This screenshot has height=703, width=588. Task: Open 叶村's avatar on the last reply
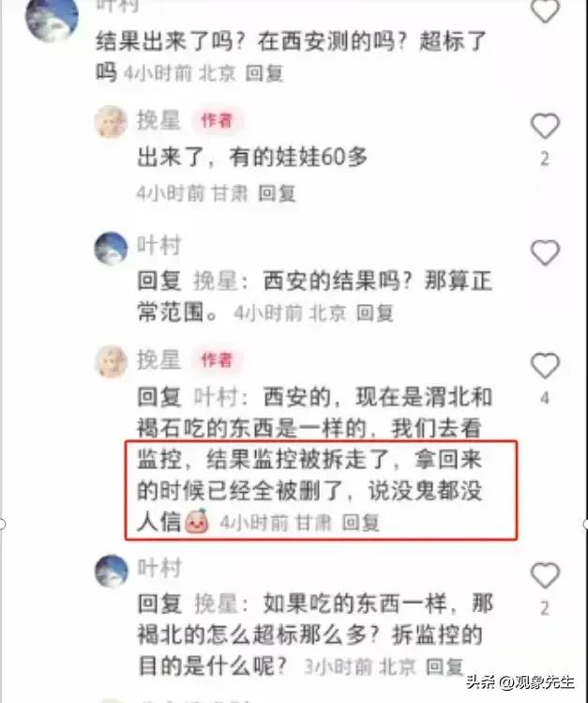pos(111,571)
